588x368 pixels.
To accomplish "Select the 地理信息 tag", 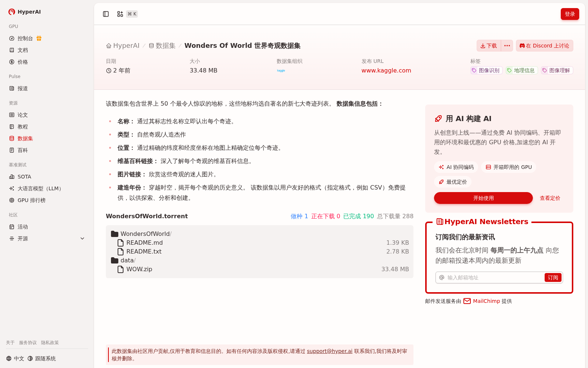I will 521,70.
